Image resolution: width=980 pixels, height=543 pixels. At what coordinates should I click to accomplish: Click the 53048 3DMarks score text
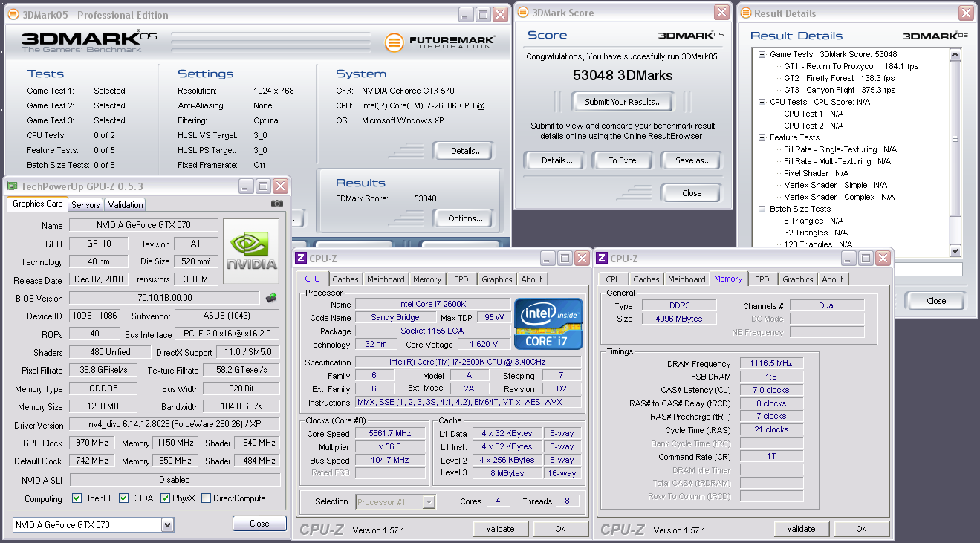pyautogui.click(x=623, y=76)
